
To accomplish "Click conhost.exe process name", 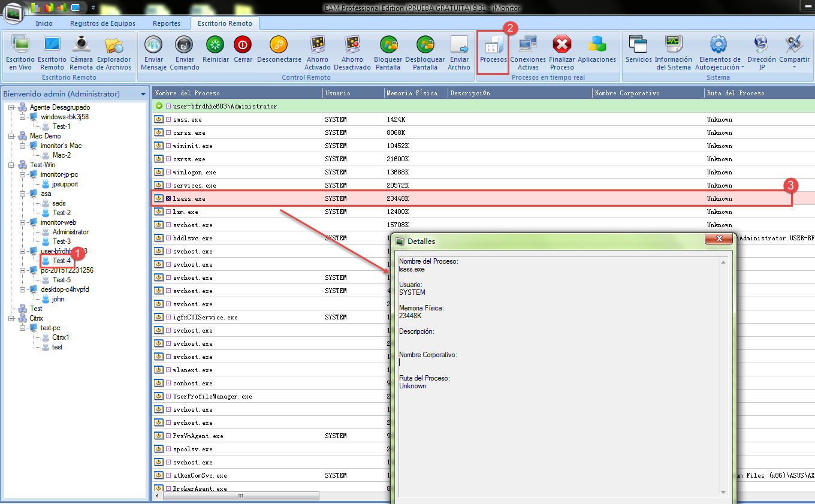I will click(192, 383).
